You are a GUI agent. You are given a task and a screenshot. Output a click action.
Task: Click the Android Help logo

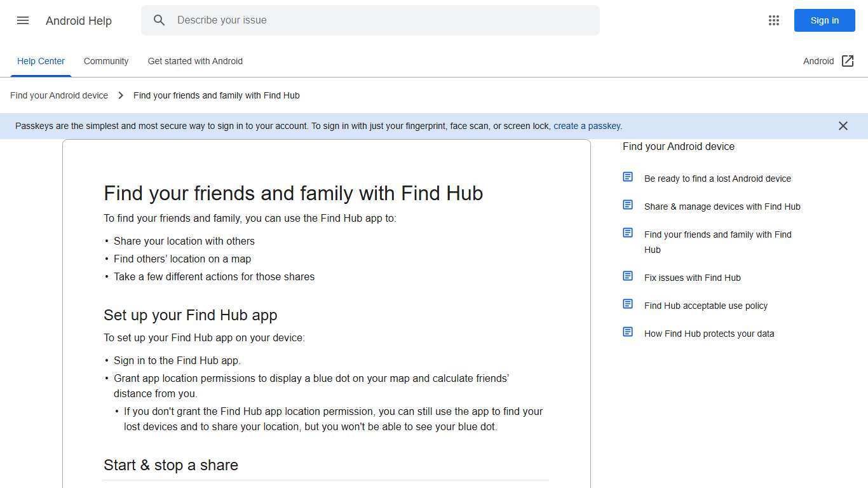click(x=79, y=20)
